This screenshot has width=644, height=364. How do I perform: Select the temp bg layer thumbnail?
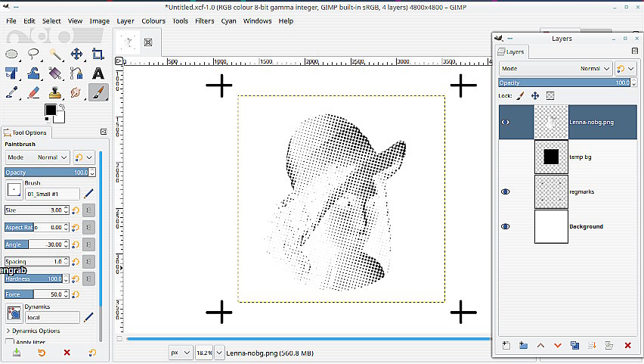(x=550, y=157)
